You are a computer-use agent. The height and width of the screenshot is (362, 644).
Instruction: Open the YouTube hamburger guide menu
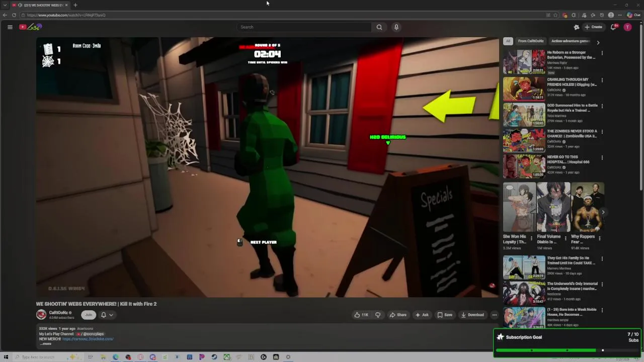tap(10, 27)
